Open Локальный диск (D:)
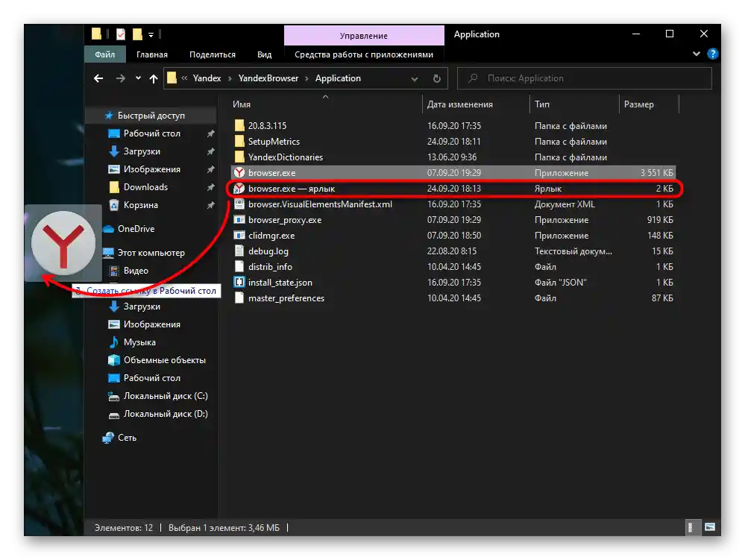This screenshot has height=560, width=745. coord(166,414)
